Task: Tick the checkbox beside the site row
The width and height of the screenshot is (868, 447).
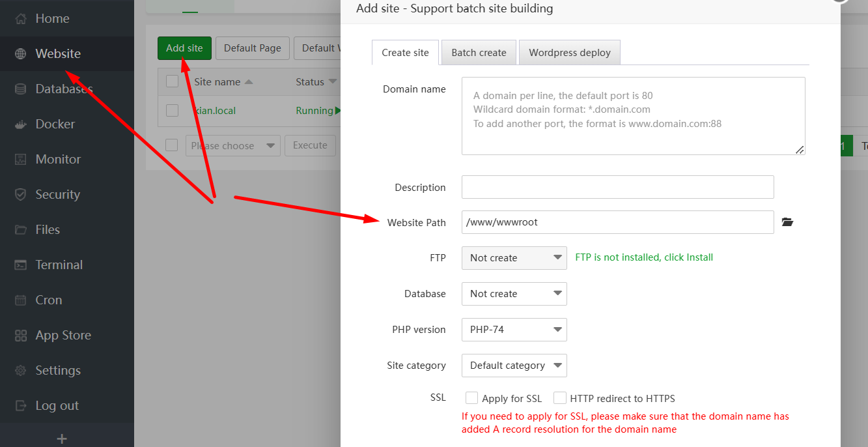Action: pyautogui.click(x=172, y=111)
